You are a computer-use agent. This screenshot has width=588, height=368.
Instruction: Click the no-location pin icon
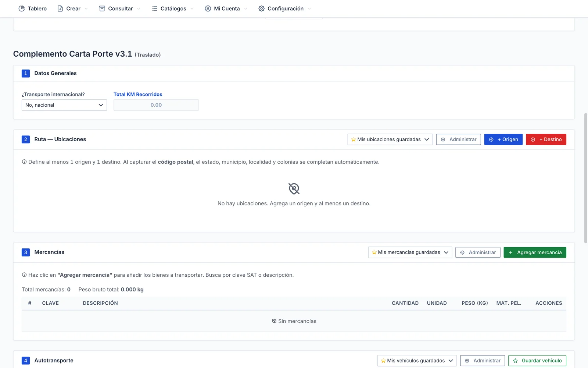point(294,189)
